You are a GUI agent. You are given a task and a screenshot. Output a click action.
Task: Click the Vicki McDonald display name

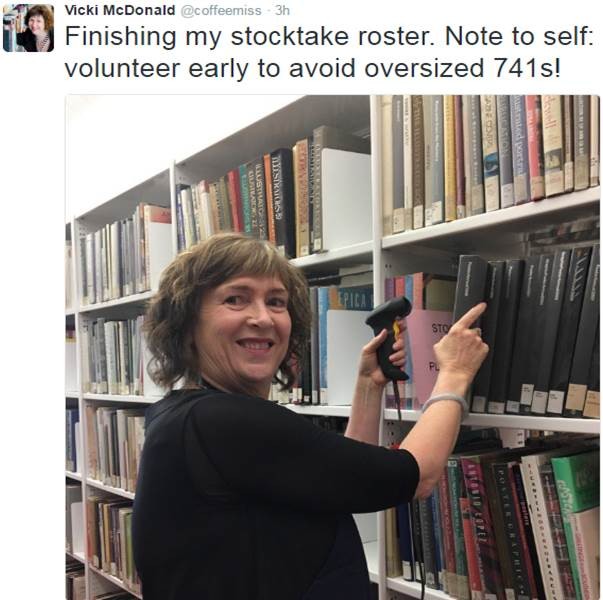(x=120, y=10)
